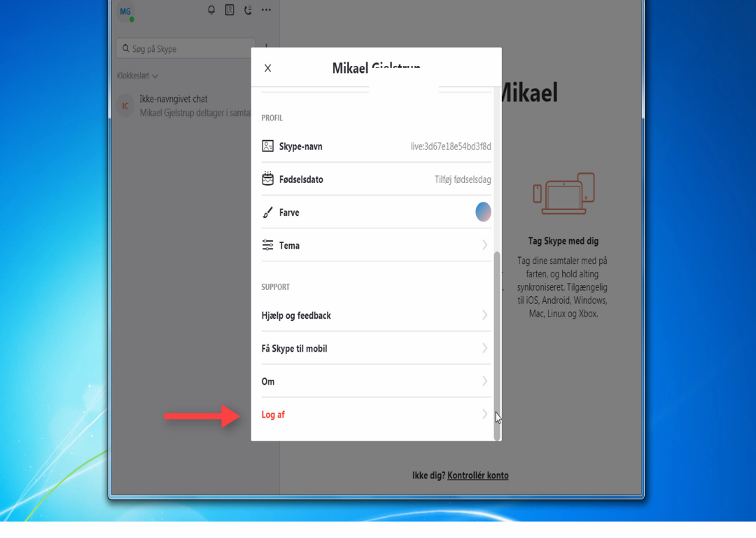Open the Ikke-navngivet chat conversation
Screen dimensions: 756x538
[183, 106]
